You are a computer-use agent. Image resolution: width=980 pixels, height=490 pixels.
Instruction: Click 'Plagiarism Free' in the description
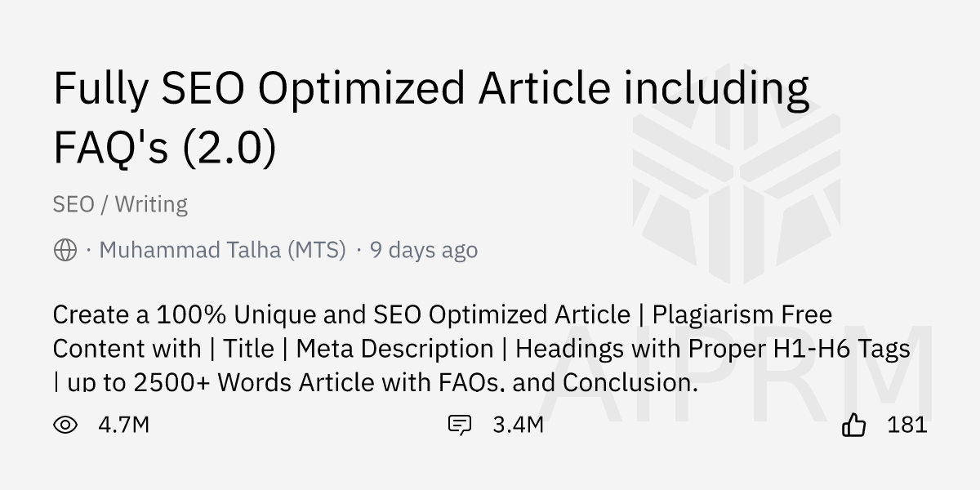742,314
